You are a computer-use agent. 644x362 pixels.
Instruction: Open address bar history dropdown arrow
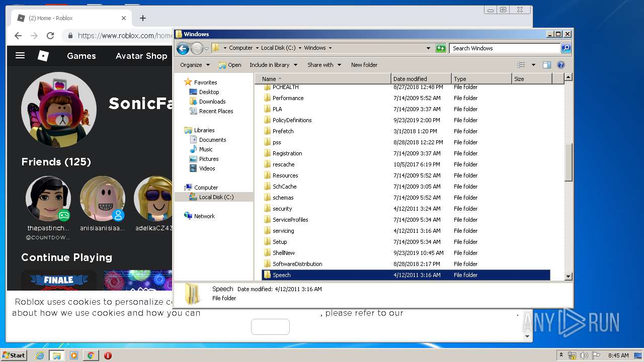click(428, 48)
